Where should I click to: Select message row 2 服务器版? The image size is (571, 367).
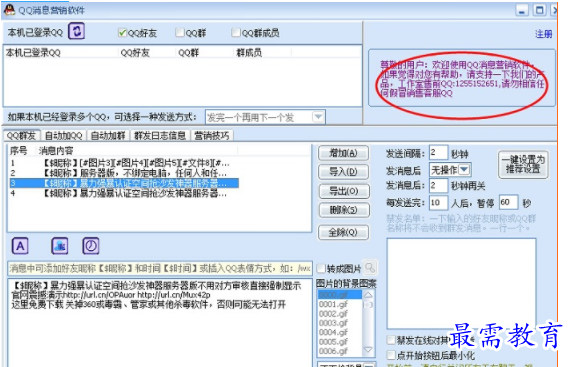coord(124,173)
